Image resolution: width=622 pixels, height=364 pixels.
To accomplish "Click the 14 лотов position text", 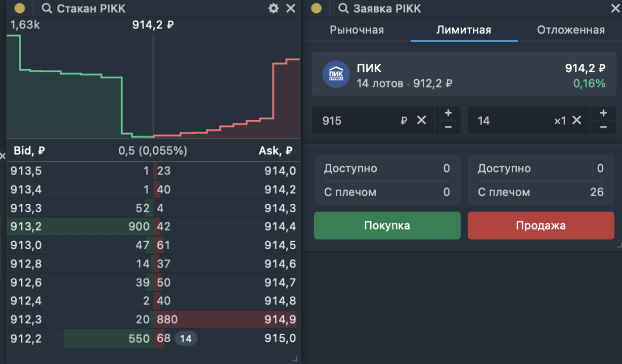I will (380, 83).
